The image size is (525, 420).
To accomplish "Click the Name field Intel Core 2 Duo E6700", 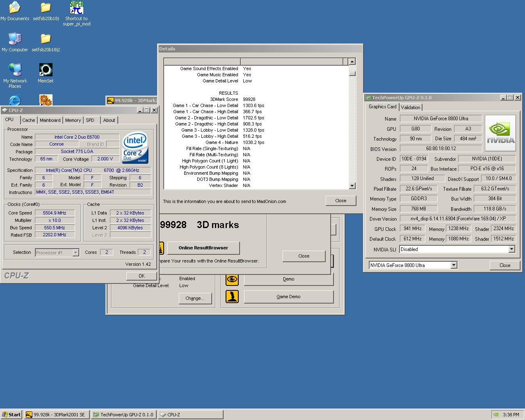I will click(77, 137).
